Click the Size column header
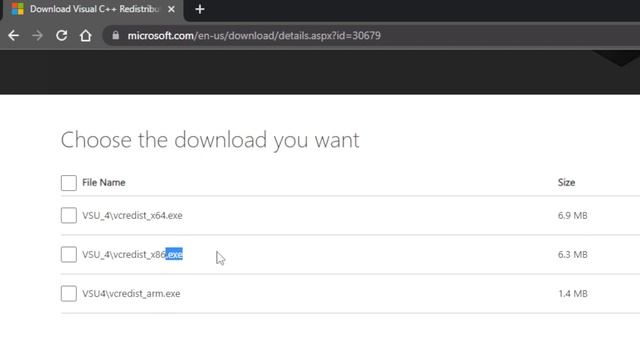This screenshot has width=640, height=360. click(x=567, y=182)
